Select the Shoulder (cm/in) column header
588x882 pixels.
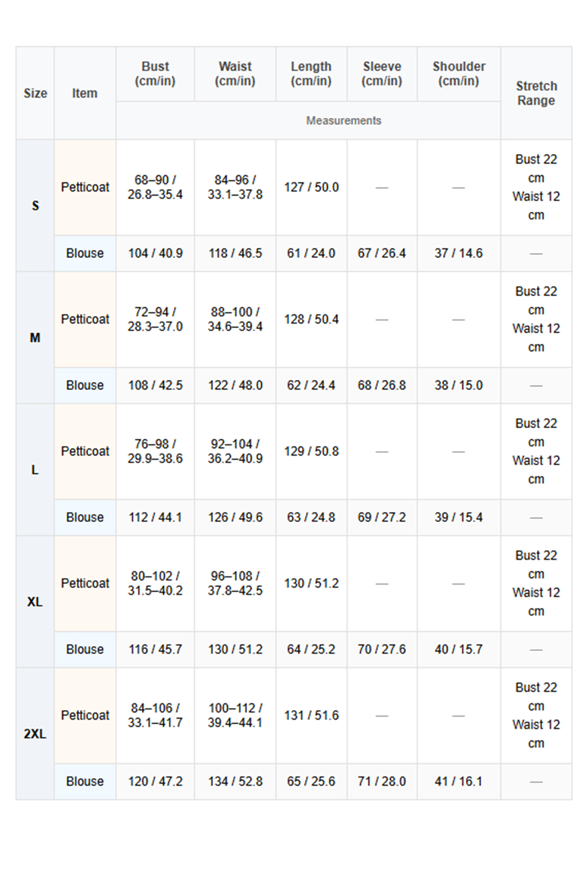tap(459, 74)
